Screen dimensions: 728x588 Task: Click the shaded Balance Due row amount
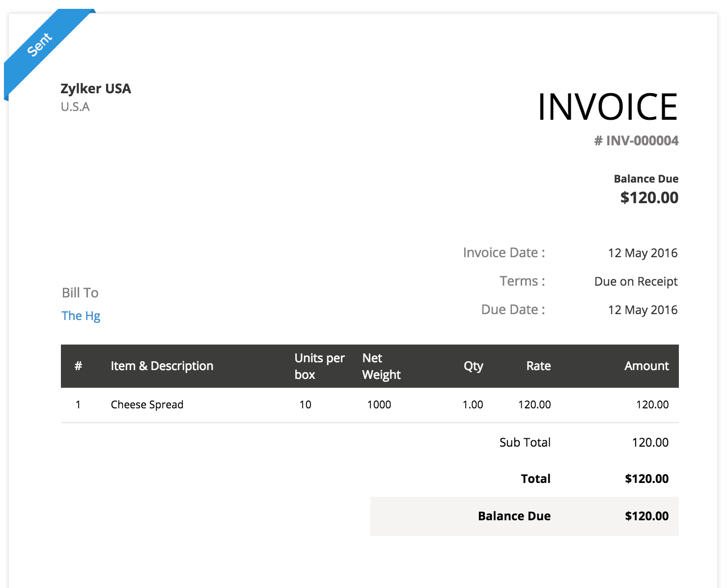click(646, 516)
